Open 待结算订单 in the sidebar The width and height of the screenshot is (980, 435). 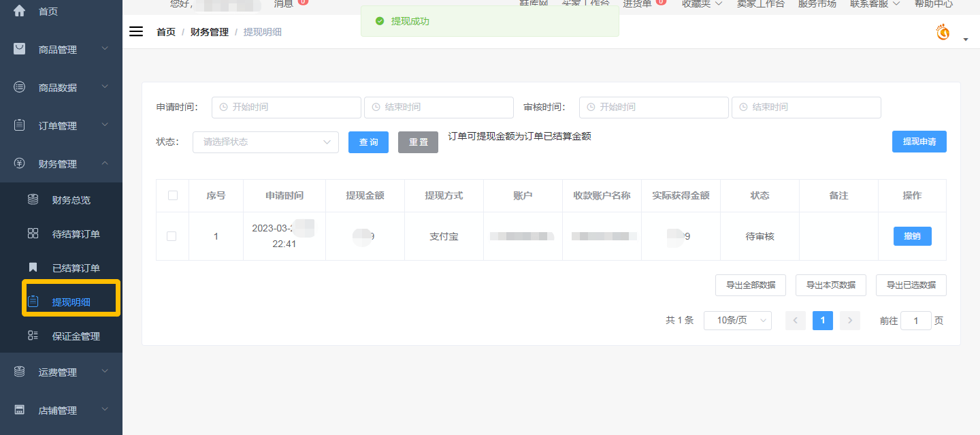point(76,234)
